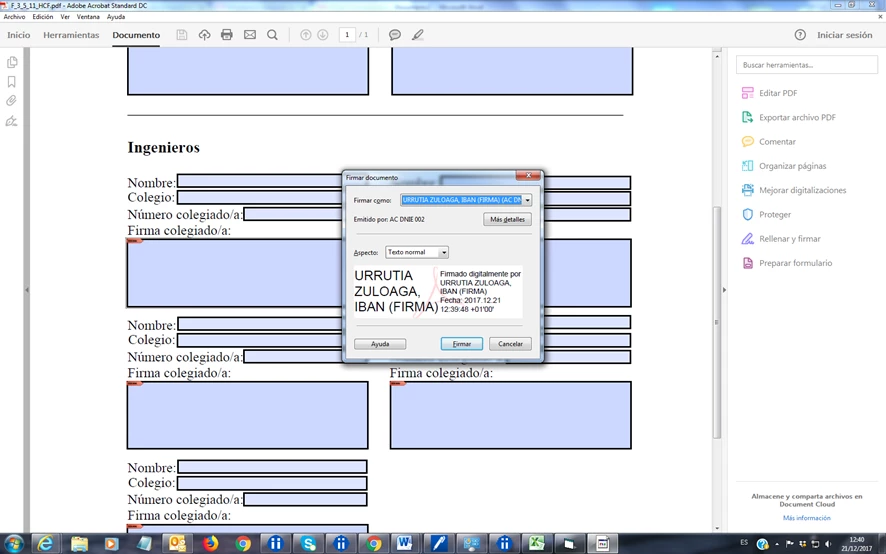Click the page number input field

[347, 35]
